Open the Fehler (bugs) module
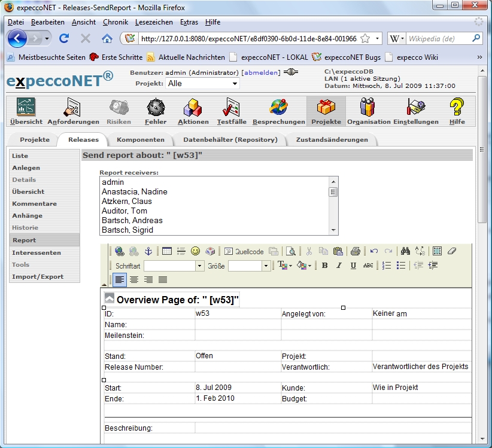The height and width of the screenshot is (448, 492). [x=156, y=112]
